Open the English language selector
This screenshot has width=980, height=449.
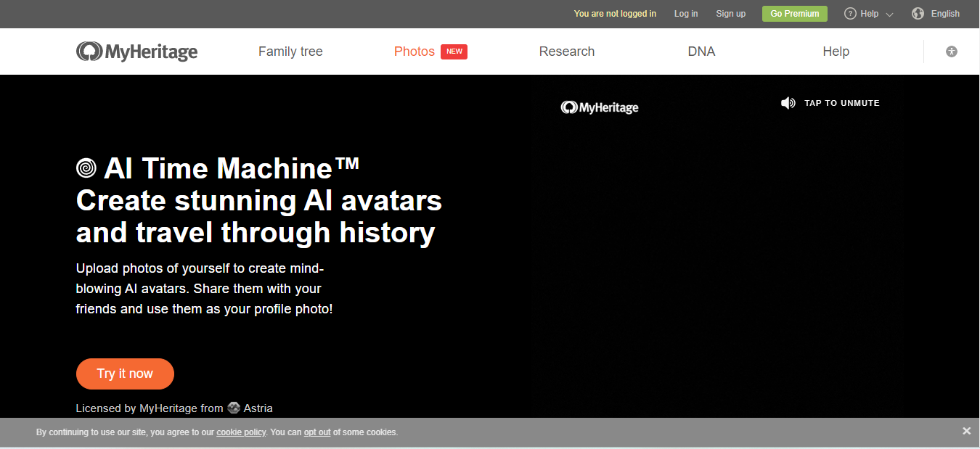945,14
